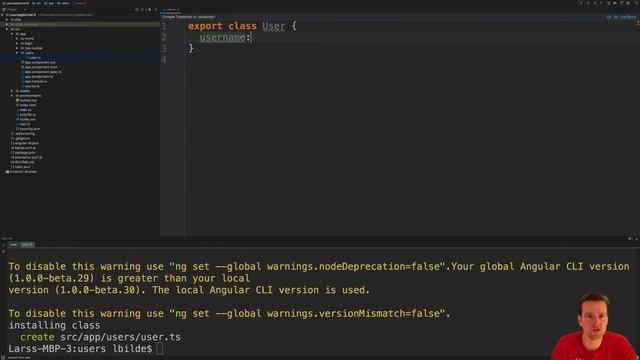Viewport: 640px width, 360px height.
Task: Collapse the users folder arrow
Action: pos(17,53)
